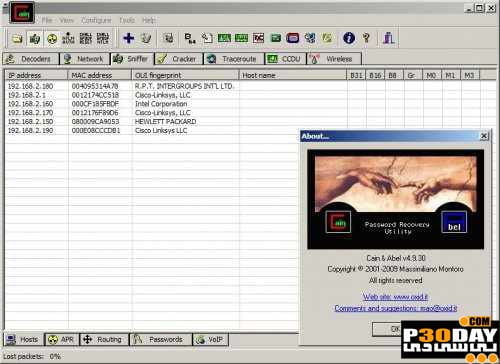Click the blue plus Add to list icon

point(129,38)
